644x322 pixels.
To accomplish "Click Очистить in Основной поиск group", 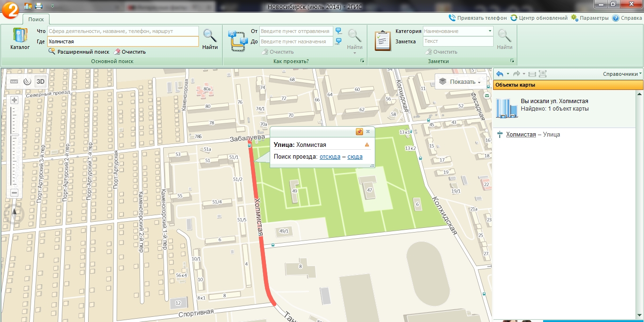I will pos(130,52).
